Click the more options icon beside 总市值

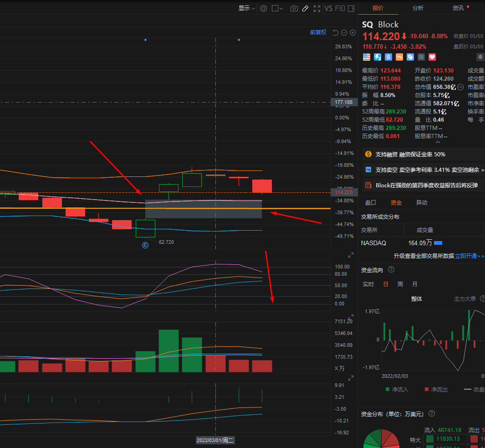tap(460, 87)
